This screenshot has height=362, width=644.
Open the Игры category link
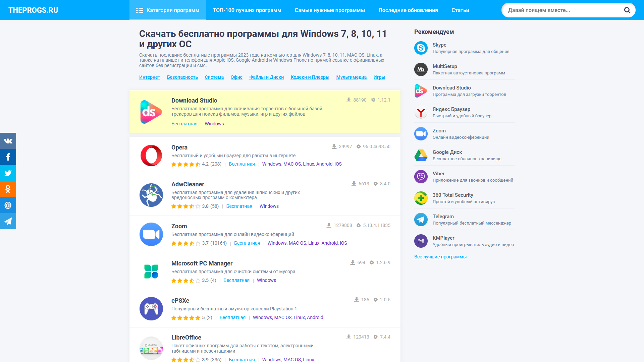pos(379,77)
